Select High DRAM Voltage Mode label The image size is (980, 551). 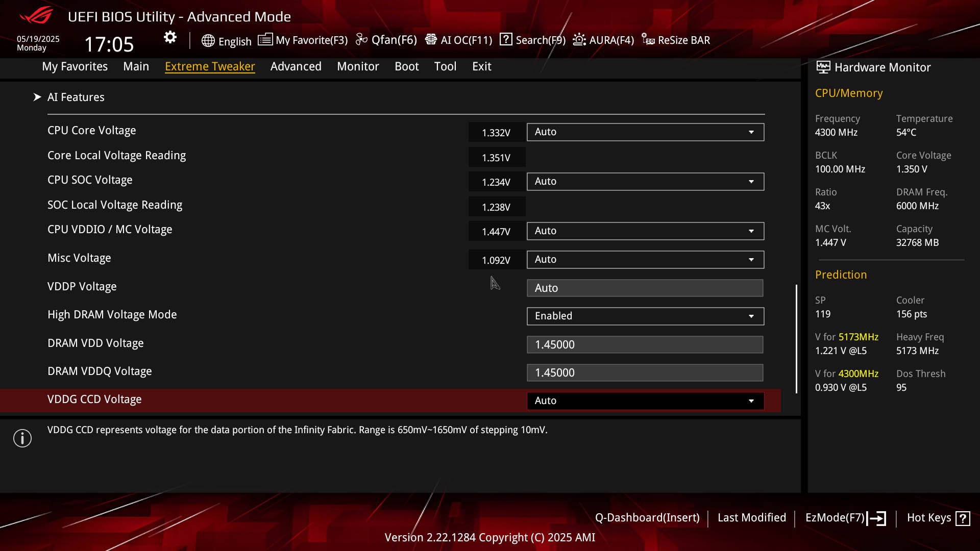[x=112, y=315]
